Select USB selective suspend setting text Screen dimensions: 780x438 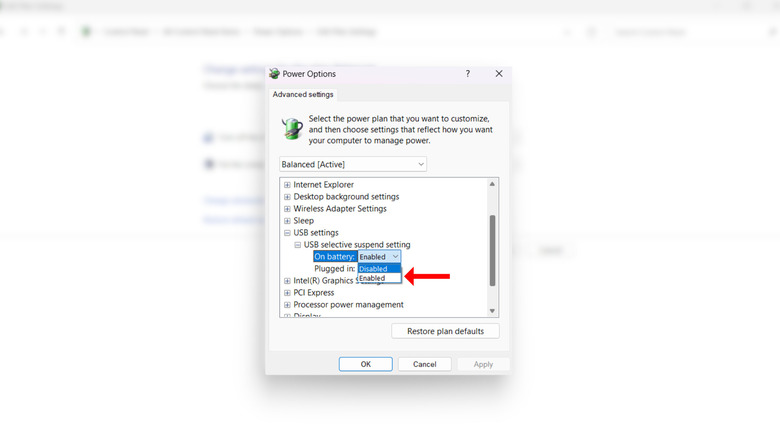[x=357, y=244]
